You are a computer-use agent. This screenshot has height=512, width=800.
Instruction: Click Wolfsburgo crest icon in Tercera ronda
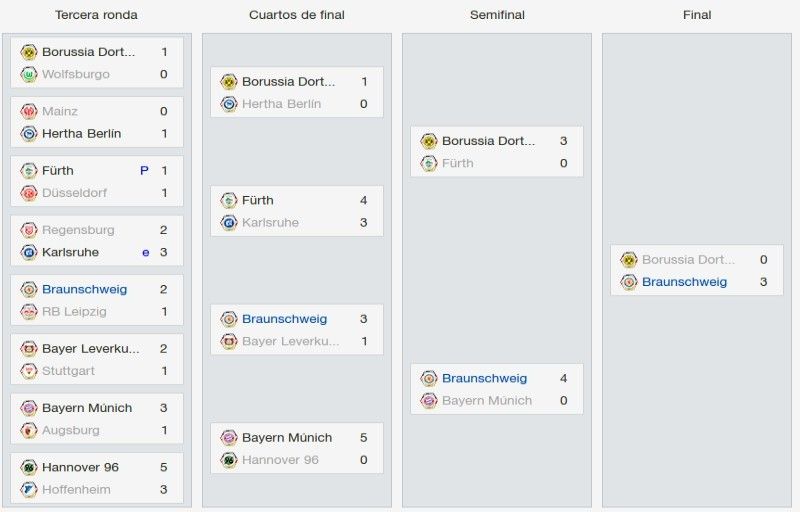29,74
